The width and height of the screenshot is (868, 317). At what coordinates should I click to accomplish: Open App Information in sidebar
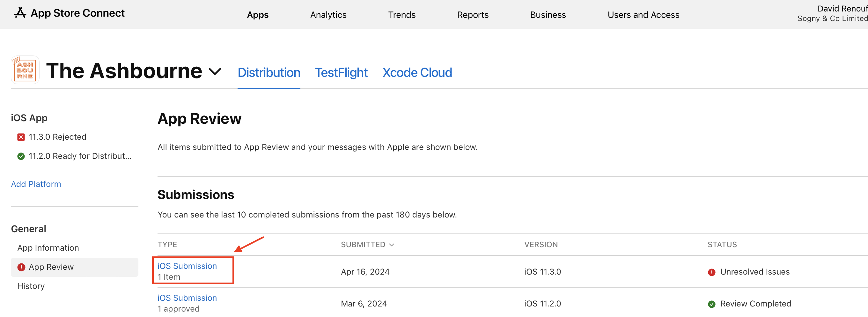[48, 248]
